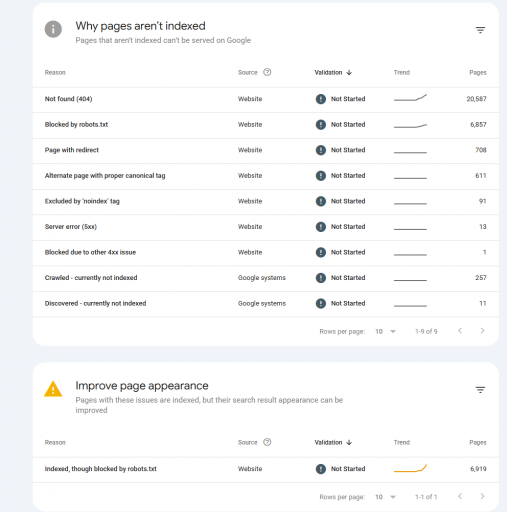Sort by Validation arrow in first table
Screen dimensions: 507x512
pyautogui.click(x=349, y=72)
